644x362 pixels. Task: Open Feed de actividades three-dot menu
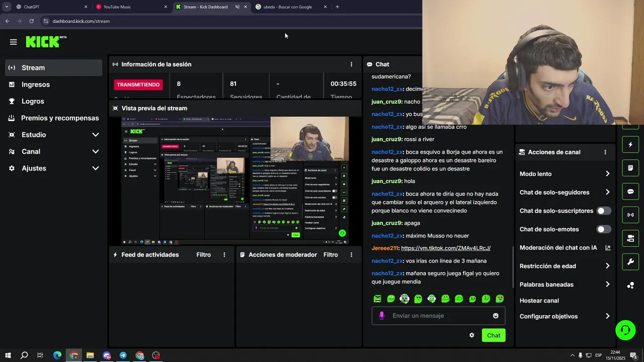(x=224, y=255)
